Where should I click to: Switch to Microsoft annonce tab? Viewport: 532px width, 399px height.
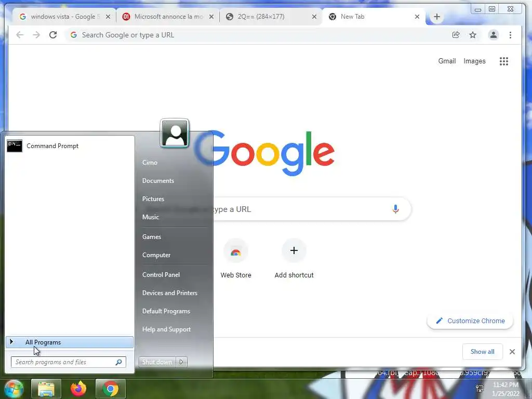click(168, 17)
